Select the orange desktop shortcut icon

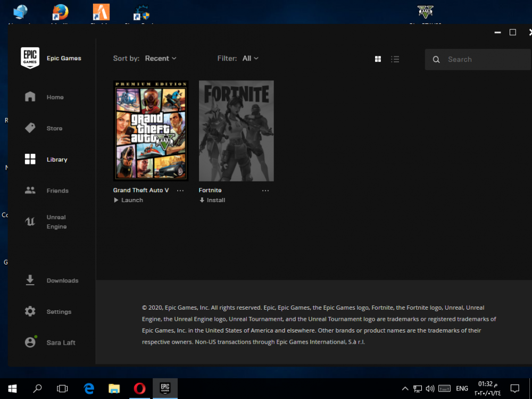(101, 13)
